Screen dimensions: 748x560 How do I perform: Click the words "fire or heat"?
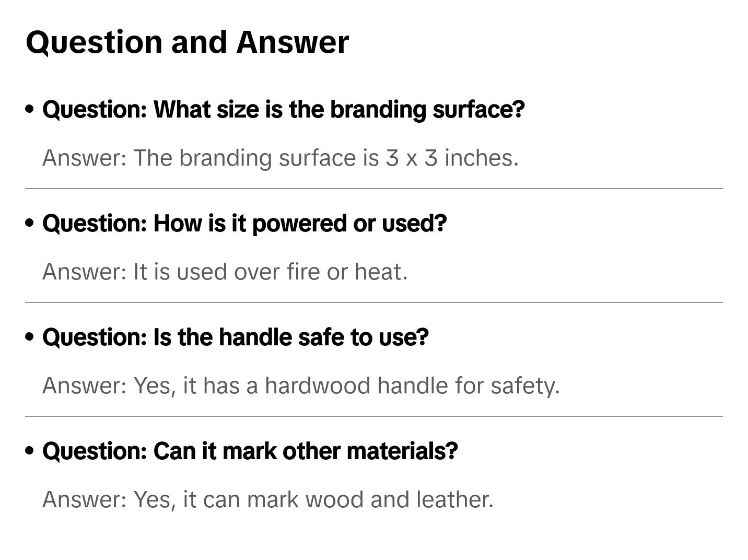[347, 272]
